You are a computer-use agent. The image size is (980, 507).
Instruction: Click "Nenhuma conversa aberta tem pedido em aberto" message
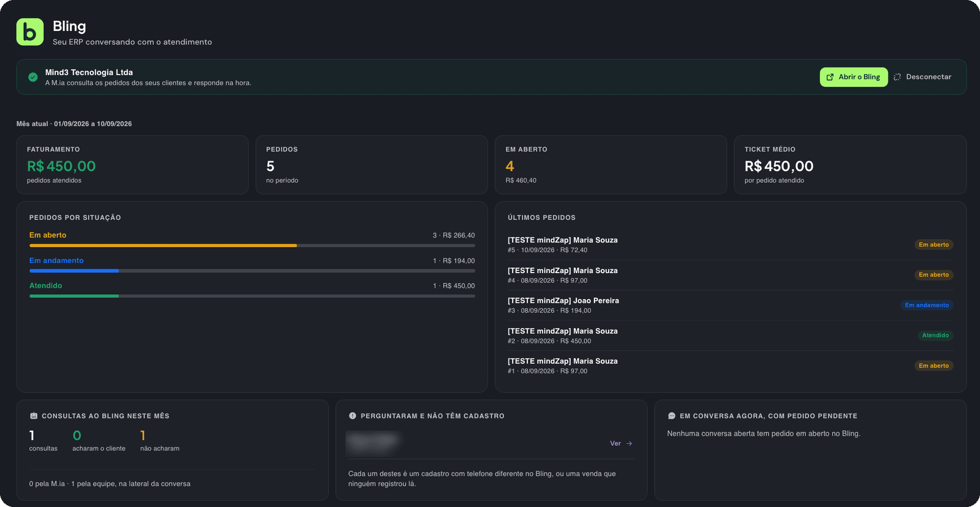pos(764,433)
